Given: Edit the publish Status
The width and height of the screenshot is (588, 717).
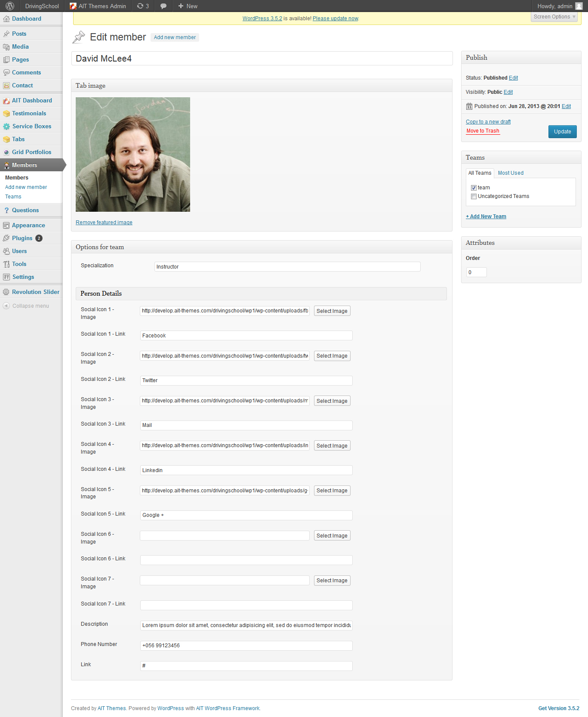Looking at the screenshot, I should pos(513,78).
